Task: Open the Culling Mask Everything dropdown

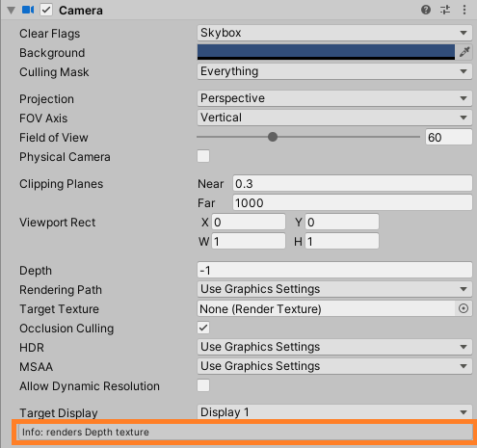Action: (x=334, y=71)
